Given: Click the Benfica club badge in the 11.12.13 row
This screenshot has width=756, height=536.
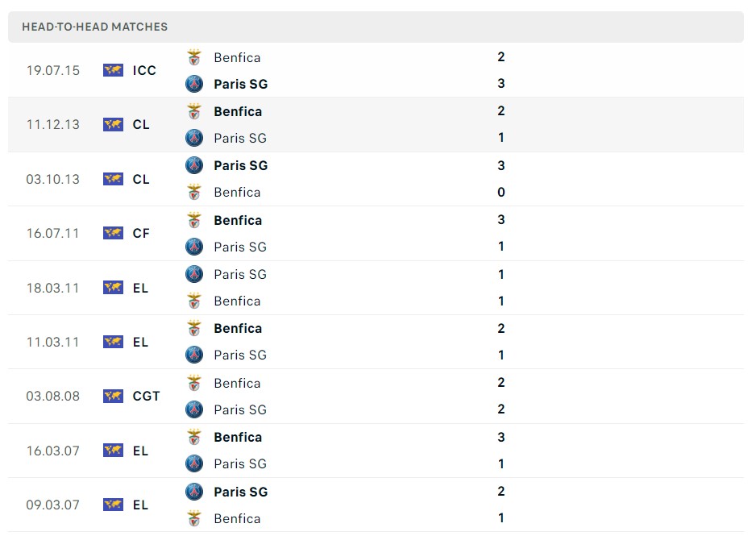Looking at the screenshot, I should 193,111.
